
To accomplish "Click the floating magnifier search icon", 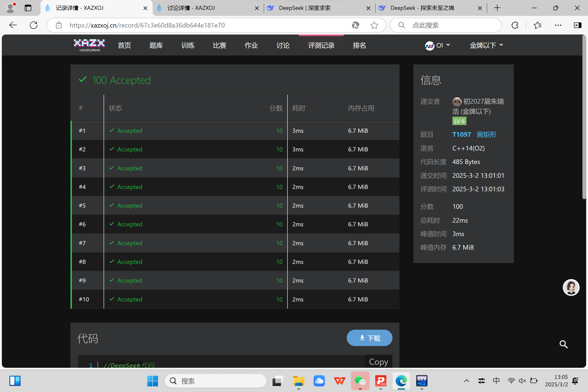I will (563, 344).
